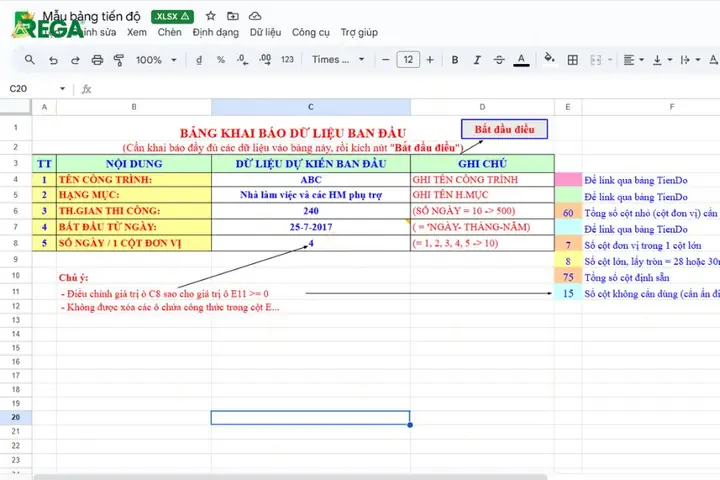
Task: Star this document with the star icon
Action: [x=211, y=16]
